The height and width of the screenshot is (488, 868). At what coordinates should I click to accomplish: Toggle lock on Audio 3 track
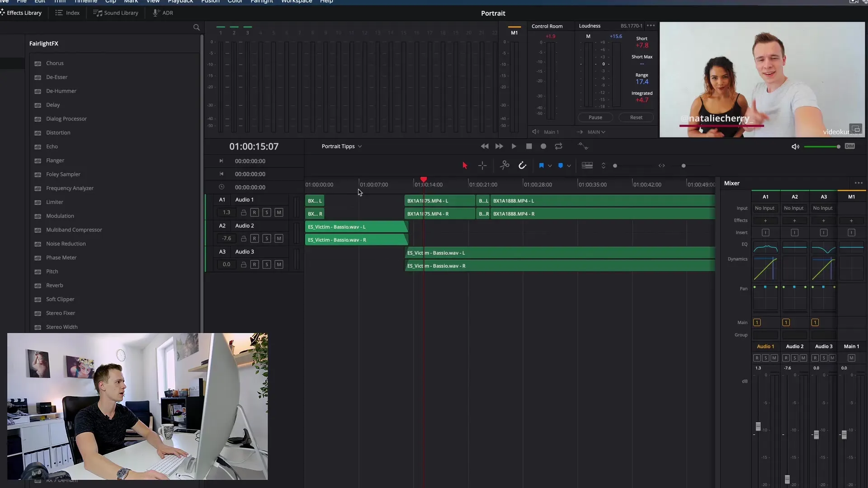pyautogui.click(x=244, y=264)
